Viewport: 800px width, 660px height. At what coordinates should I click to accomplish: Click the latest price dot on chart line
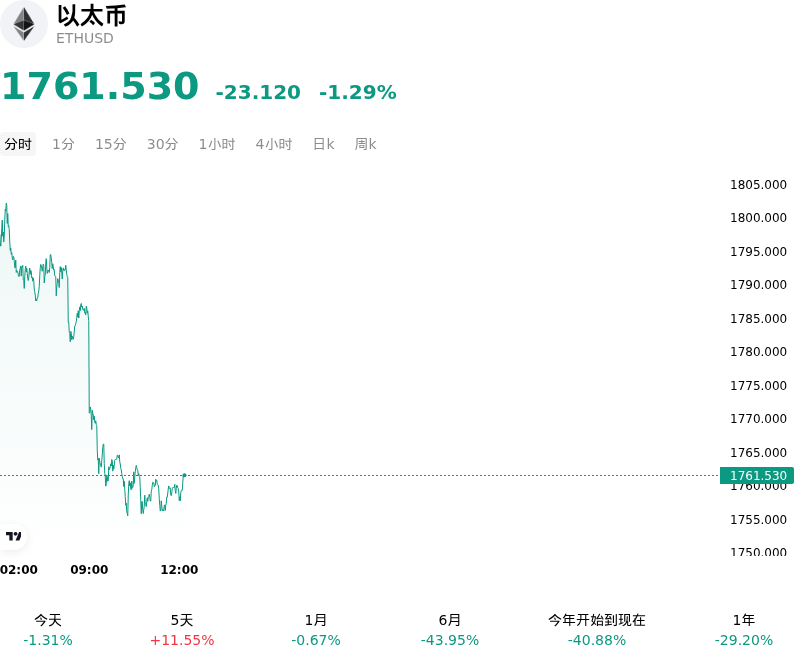[x=185, y=475]
